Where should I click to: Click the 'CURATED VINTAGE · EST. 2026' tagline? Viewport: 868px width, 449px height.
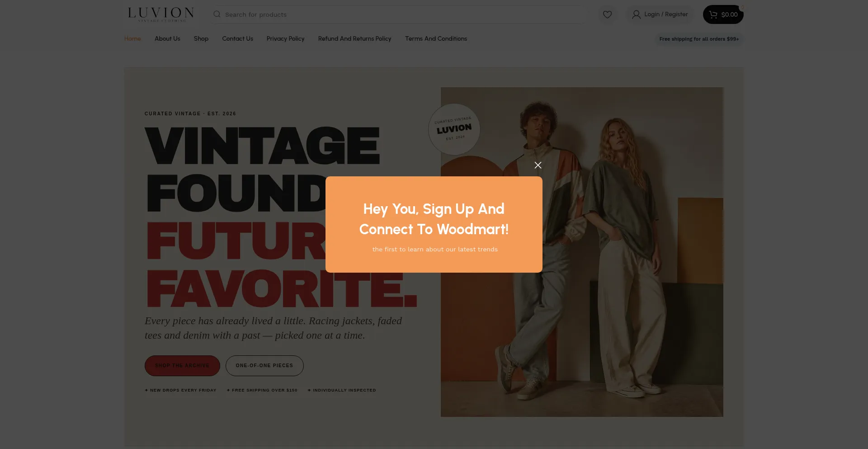pos(190,113)
